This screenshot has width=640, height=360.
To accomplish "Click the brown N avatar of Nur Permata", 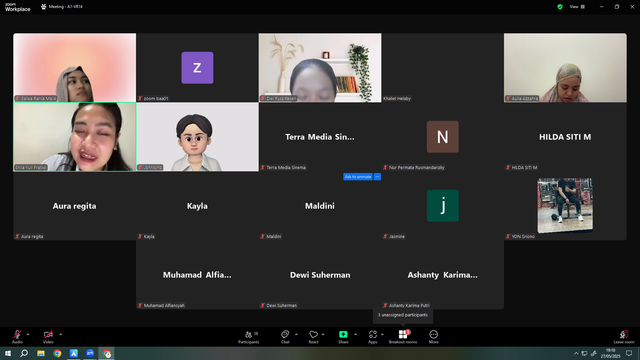I will (x=442, y=137).
